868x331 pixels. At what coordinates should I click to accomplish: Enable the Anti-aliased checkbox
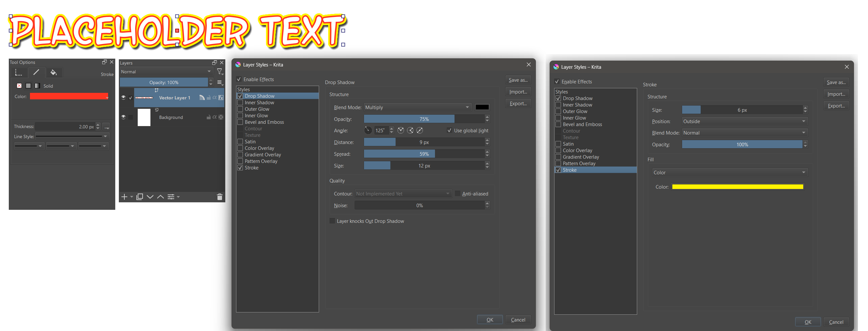click(x=457, y=194)
